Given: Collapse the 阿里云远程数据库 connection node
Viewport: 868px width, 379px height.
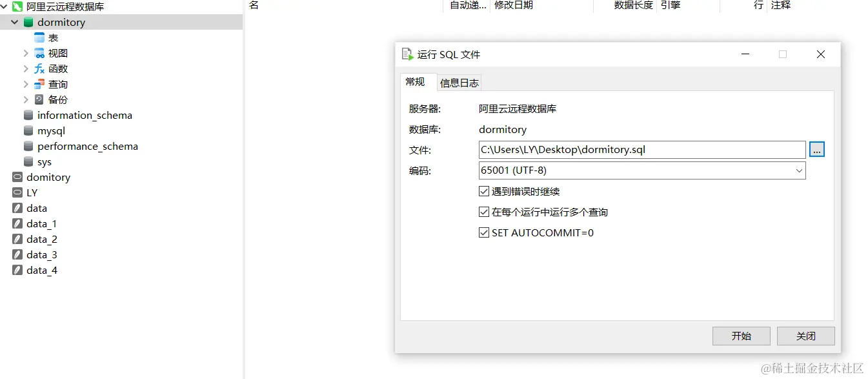Looking at the screenshot, I should (x=4, y=6).
